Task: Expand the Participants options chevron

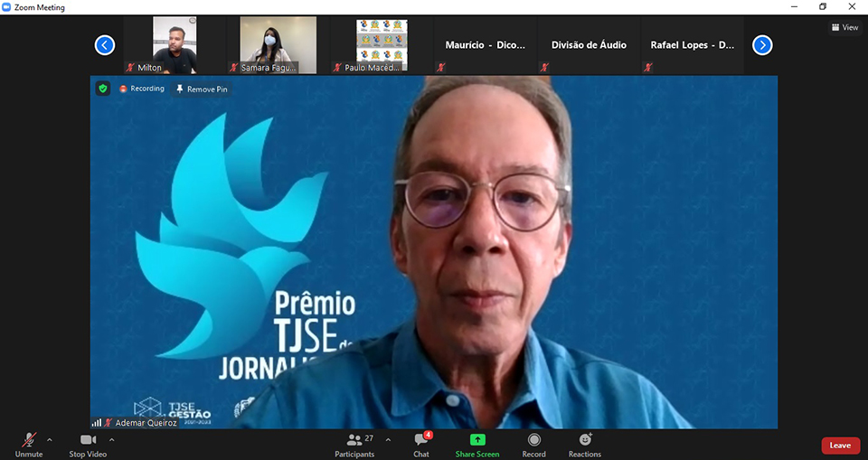Action: tap(388, 440)
